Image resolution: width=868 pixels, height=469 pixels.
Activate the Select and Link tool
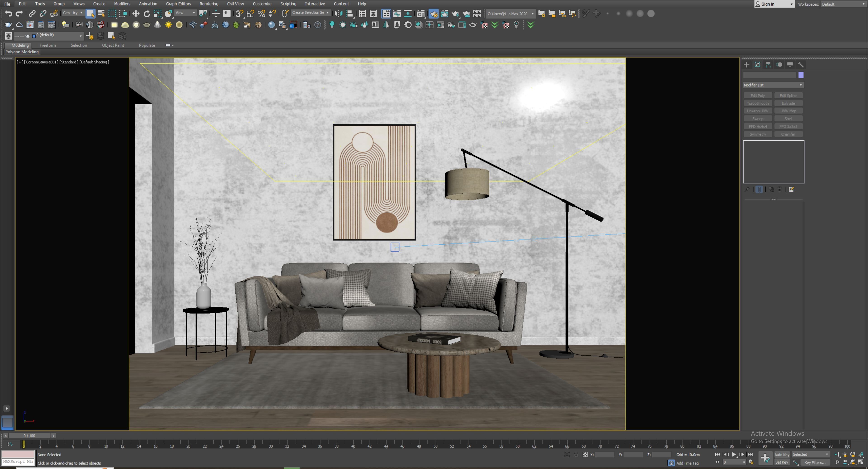32,14
